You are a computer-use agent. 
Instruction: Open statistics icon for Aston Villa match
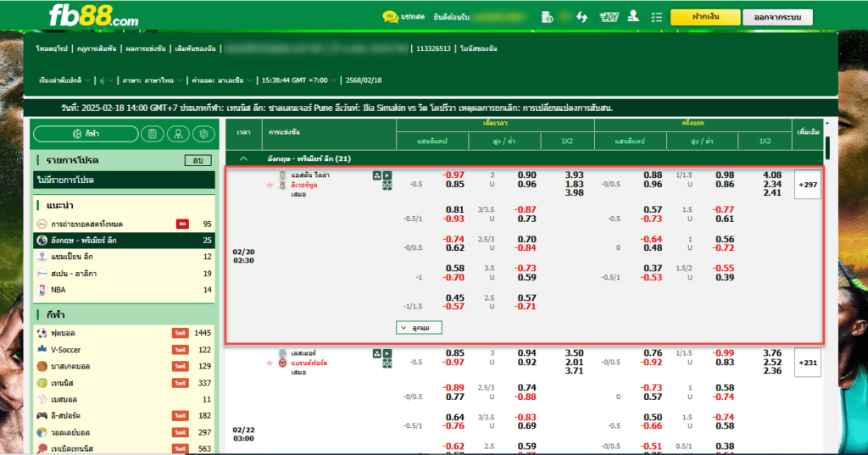point(377,175)
